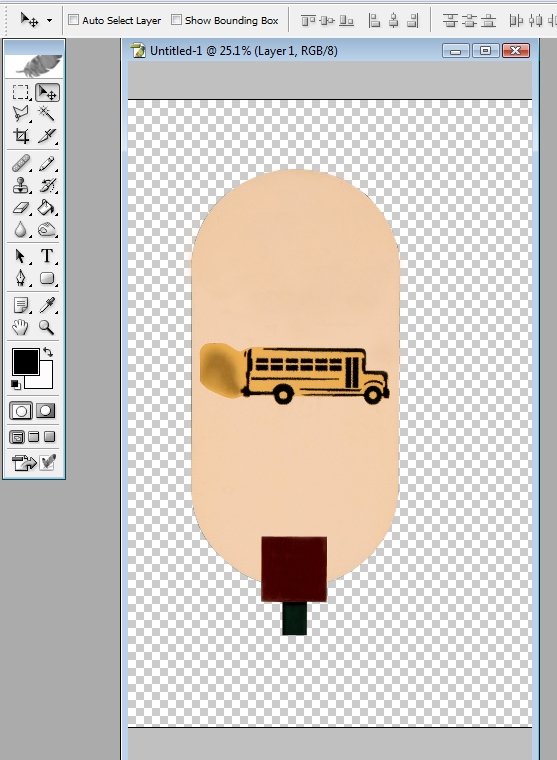Choose the Eraser tool
Viewport: 557px width, 760px height.
20,207
